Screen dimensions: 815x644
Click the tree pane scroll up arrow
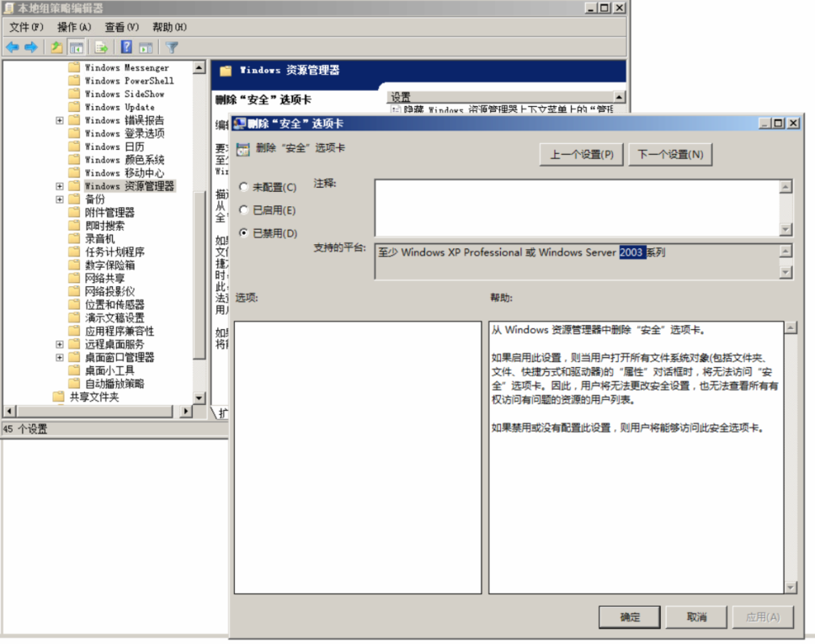(x=199, y=67)
